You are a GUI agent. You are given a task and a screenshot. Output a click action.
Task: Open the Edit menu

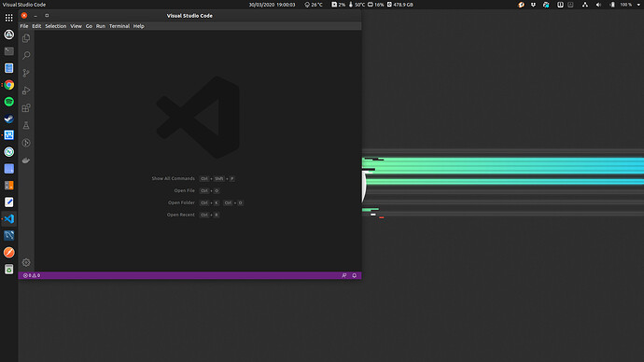(x=36, y=26)
